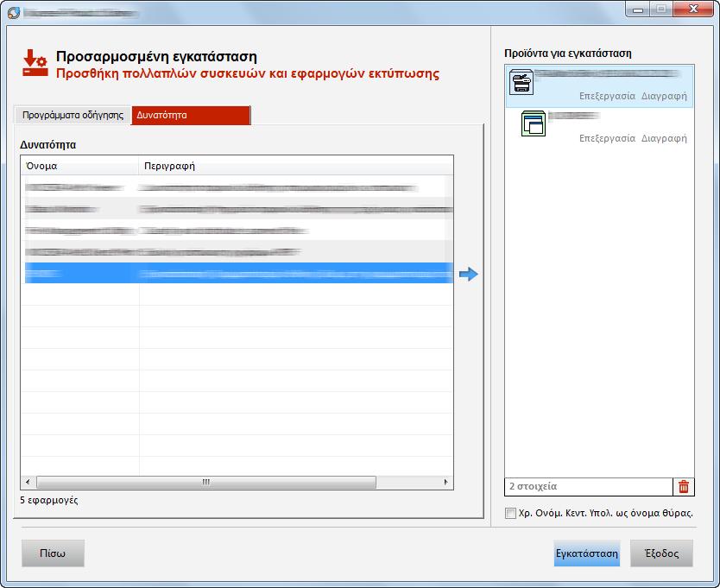
Task: Select the printer device icon in products list
Action: point(521,82)
